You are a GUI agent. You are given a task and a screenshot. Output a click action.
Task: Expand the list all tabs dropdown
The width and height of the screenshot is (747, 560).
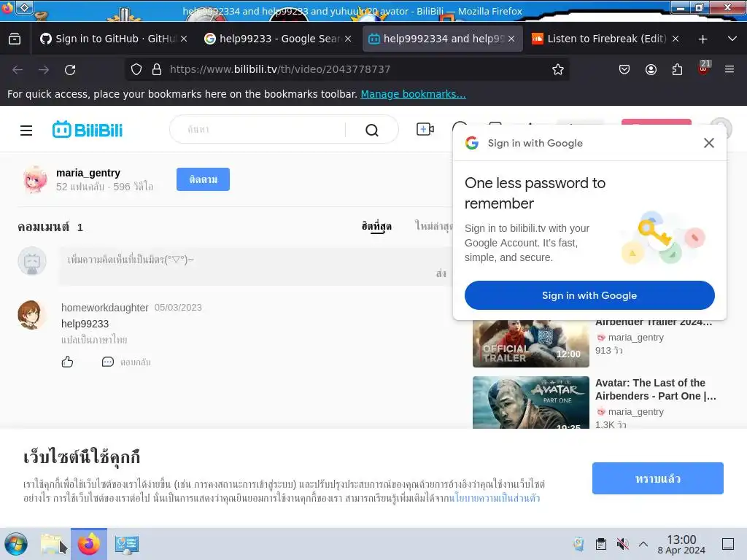[732, 39]
